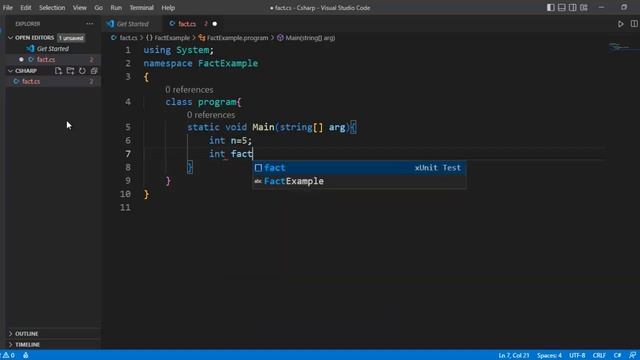Click CRLF end-of-line setting

[x=599, y=356]
